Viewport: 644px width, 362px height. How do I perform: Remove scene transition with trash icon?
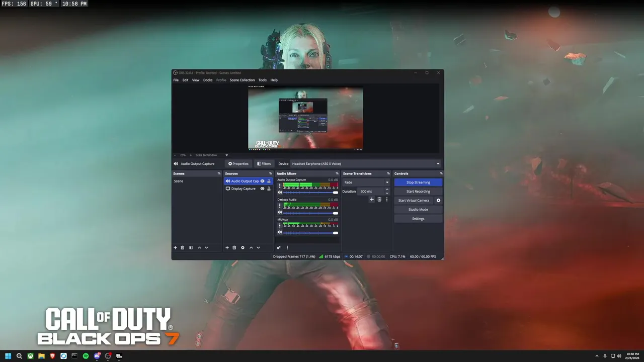point(379,200)
